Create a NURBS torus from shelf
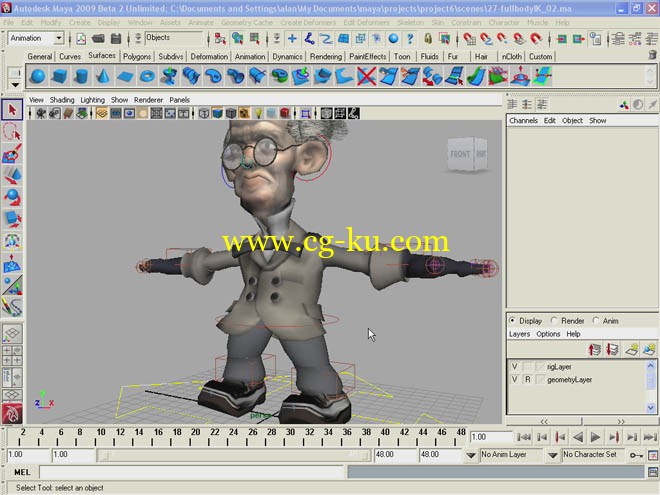 147,77
